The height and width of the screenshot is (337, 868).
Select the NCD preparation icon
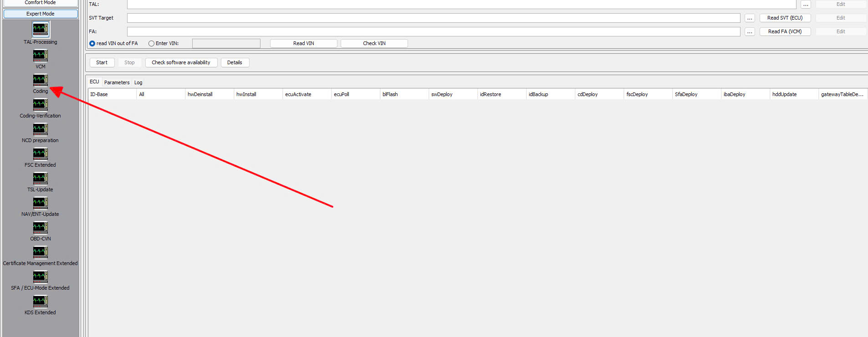click(x=41, y=129)
